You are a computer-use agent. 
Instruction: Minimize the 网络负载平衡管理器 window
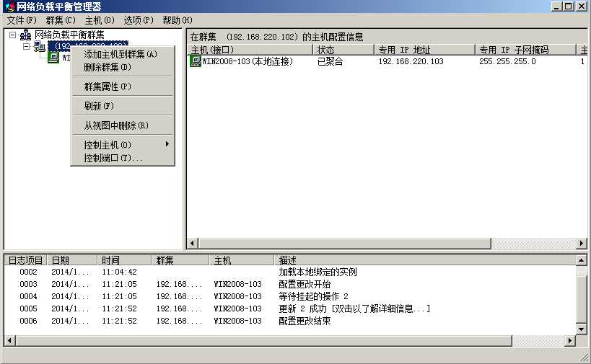click(556, 6)
